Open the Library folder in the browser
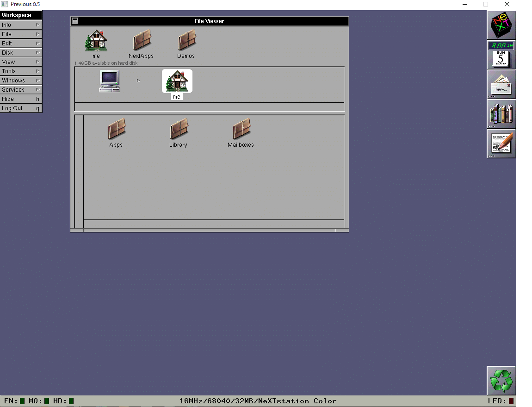 (x=179, y=129)
